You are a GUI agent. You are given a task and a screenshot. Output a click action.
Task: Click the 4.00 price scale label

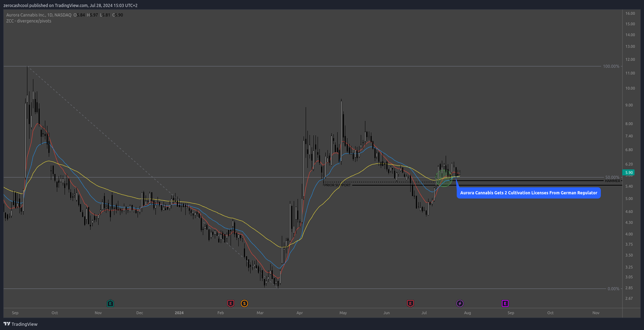pyautogui.click(x=629, y=234)
